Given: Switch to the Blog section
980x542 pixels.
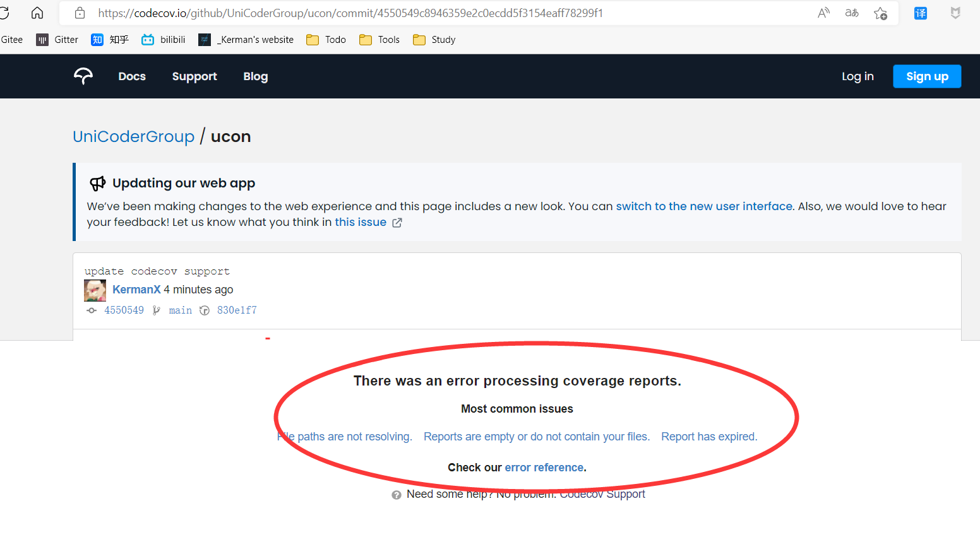Looking at the screenshot, I should [x=255, y=76].
